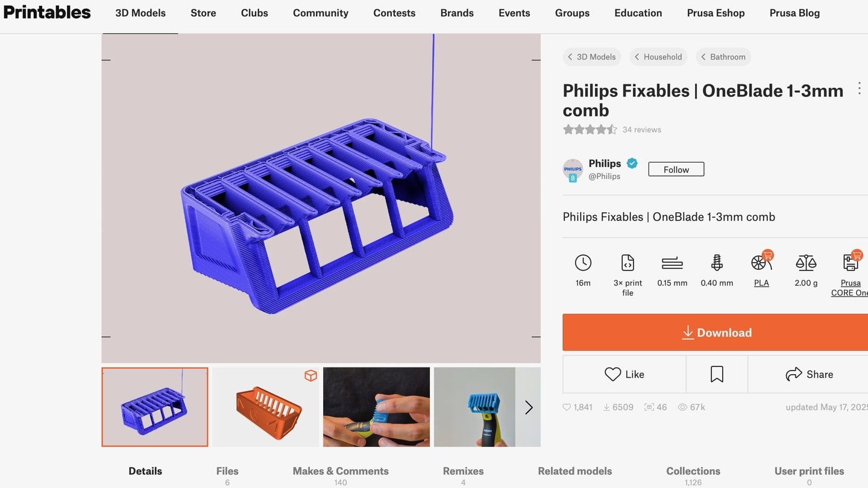Select the orange 3D model thumbnail
The width and height of the screenshot is (868, 488).
(x=266, y=407)
